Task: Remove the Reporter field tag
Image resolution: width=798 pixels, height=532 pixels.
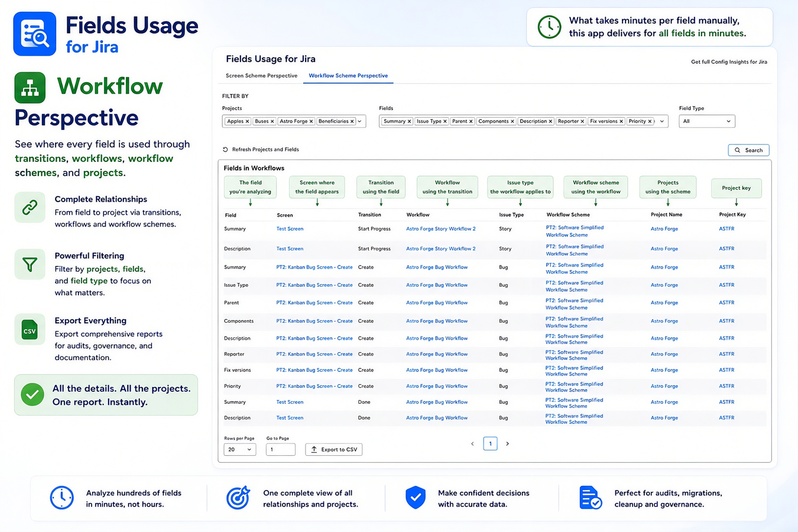Action: (x=582, y=121)
